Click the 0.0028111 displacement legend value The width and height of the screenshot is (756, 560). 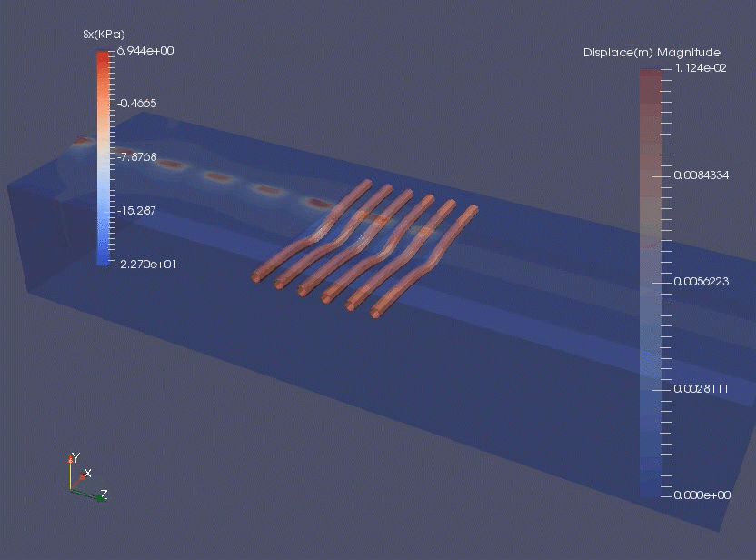(701, 389)
